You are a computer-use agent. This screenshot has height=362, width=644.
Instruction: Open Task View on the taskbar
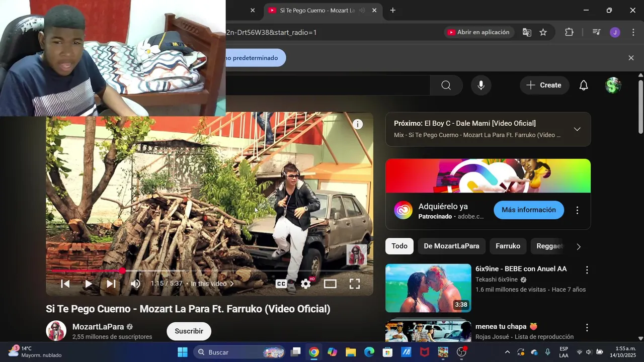coord(296,352)
